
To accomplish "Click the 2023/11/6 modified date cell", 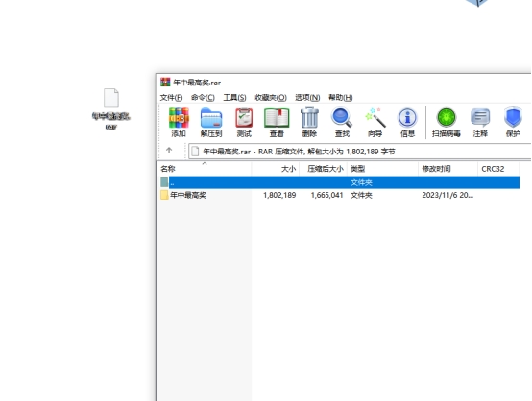I will [447, 195].
